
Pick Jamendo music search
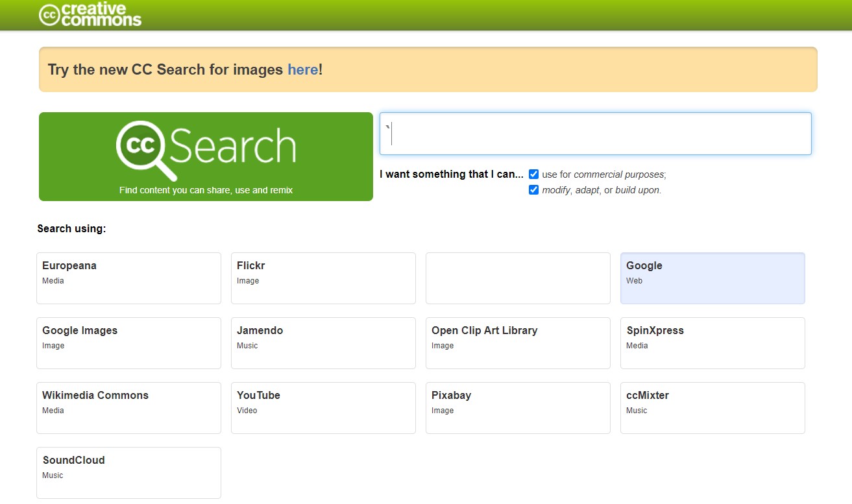323,343
